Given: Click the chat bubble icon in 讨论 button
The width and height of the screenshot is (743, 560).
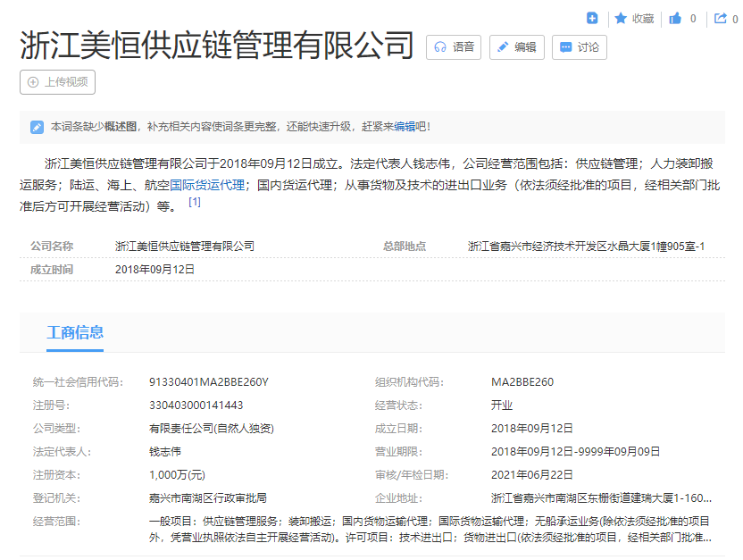Looking at the screenshot, I should click(x=566, y=47).
